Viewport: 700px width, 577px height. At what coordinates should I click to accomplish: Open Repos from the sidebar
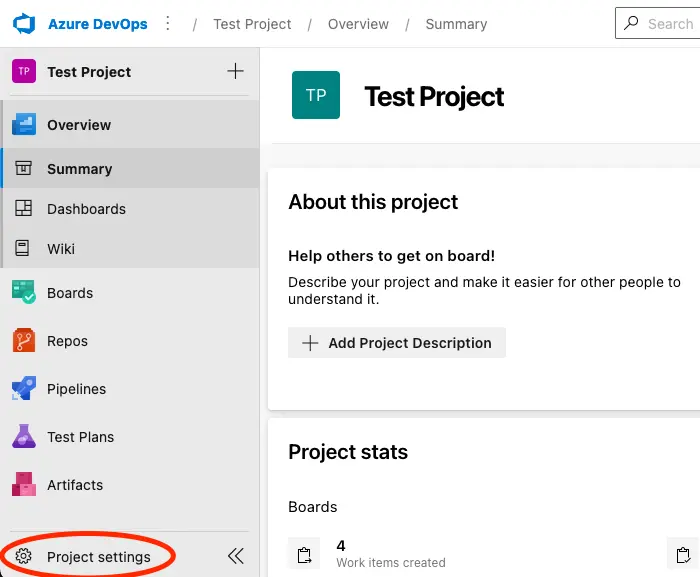point(130,341)
